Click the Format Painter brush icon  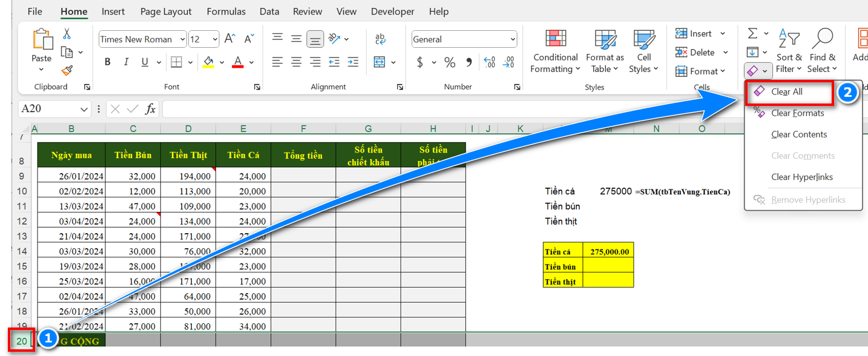67,71
